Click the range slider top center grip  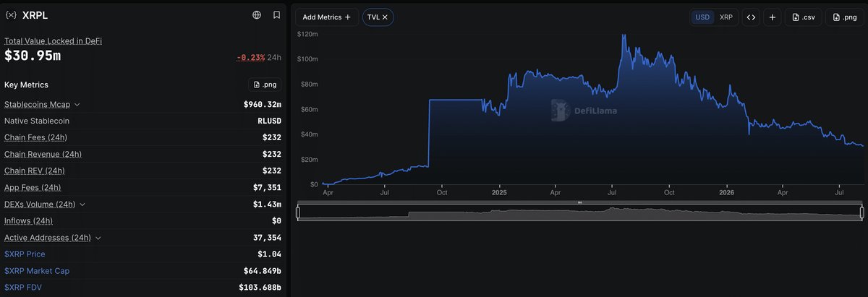pyautogui.click(x=579, y=202)
